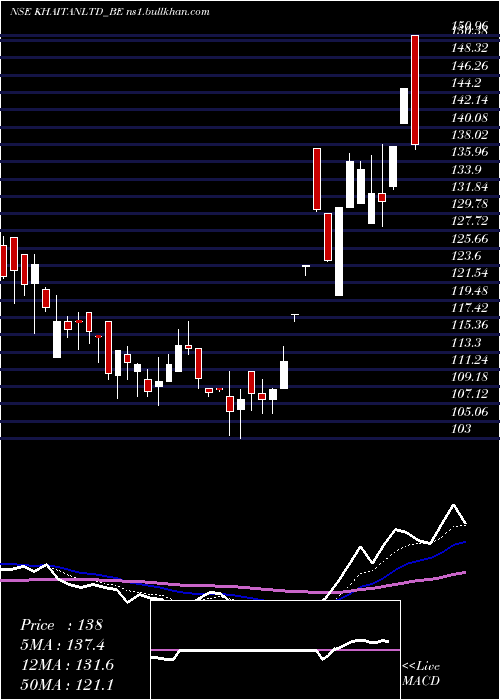Click the 140.08 price axis label
This screenshot has width=500, height=700.
coord(469,118)
